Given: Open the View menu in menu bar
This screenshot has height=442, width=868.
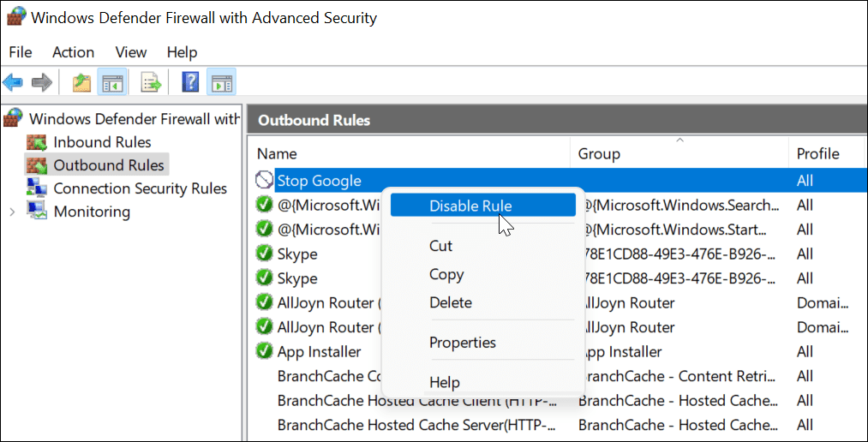Looking at the screenshot, I should coord(131,52).
